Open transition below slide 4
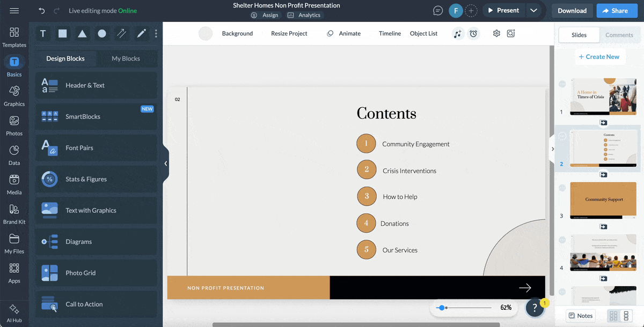 [x=604, y=279]
